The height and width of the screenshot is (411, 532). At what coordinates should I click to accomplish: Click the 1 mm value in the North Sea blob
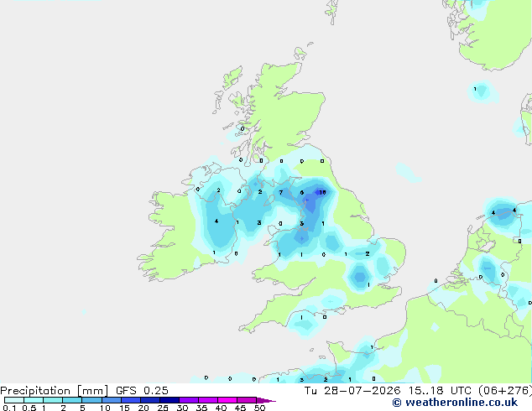pos(475,89)
